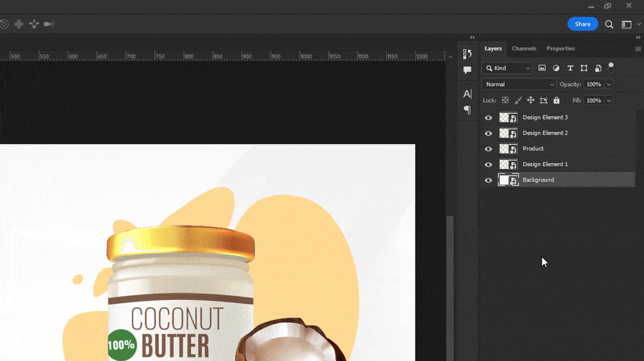Toggle Lock transparent pixels
The width and height of the screenshot is (644, 361).
(x=505, y=100)
